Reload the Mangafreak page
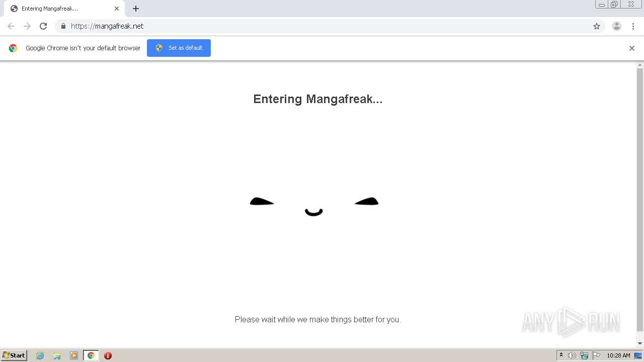Image resolution: width=644 pixels, height=362 pixels. [43, 26]
